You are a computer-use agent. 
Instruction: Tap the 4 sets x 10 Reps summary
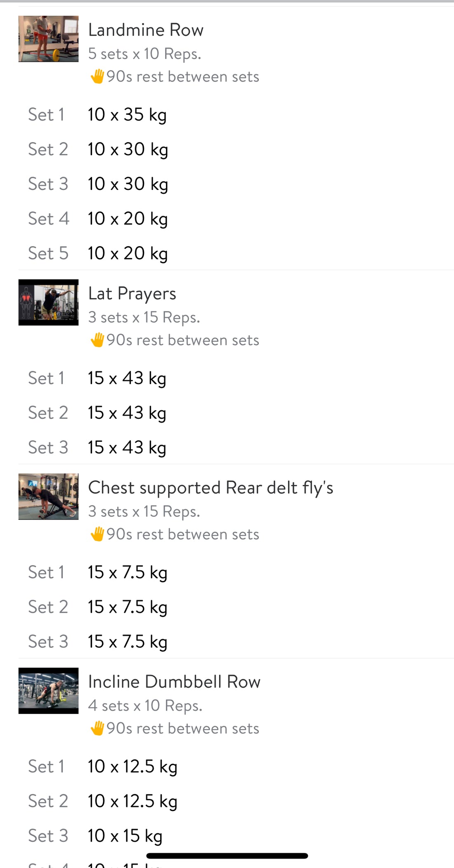tap(145, 706)
